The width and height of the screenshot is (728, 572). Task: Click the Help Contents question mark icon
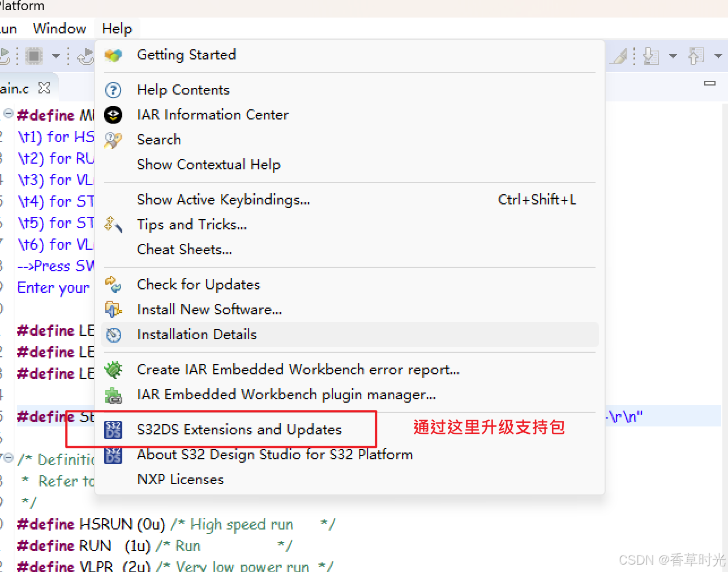(x=113, y=90)
